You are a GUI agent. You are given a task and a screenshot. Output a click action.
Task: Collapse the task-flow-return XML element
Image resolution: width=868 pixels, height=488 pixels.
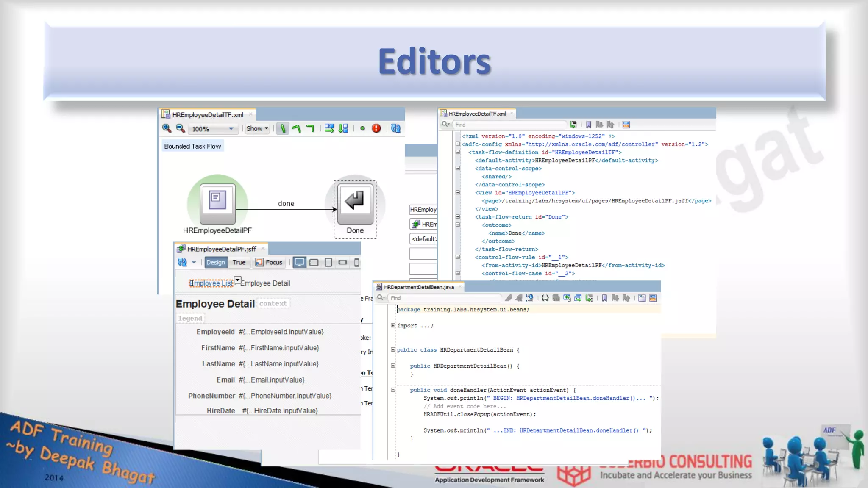[x=458, y=216]
